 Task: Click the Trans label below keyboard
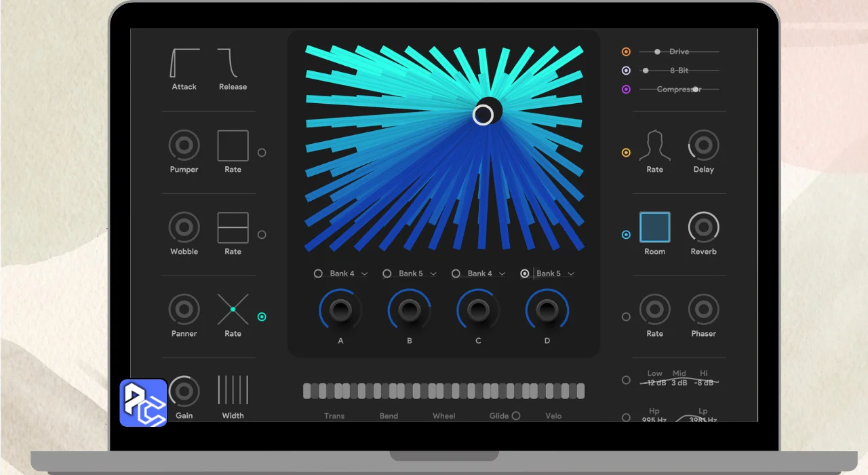coord(334,416)
